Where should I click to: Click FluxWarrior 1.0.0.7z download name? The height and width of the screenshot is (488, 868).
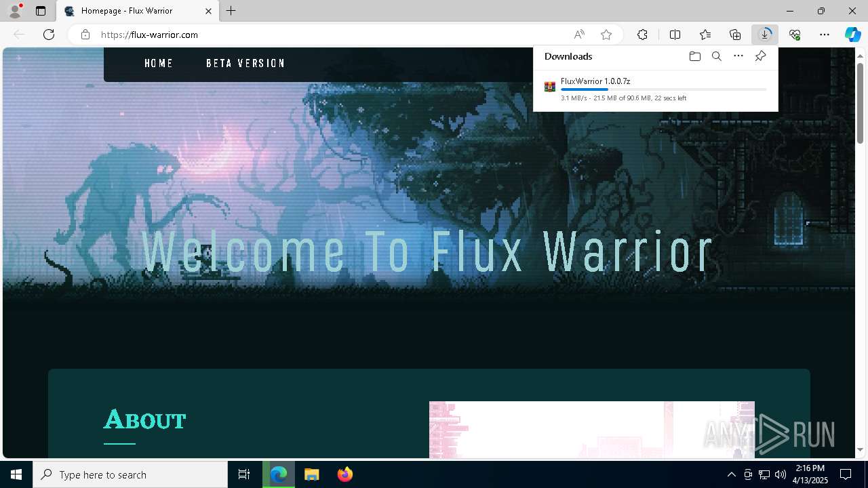point(595,81)
